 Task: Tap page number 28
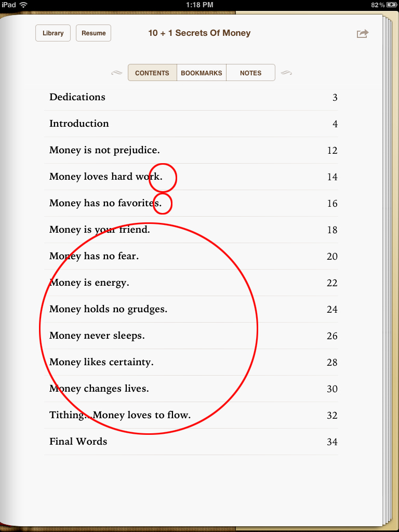[x=332, y=362]
